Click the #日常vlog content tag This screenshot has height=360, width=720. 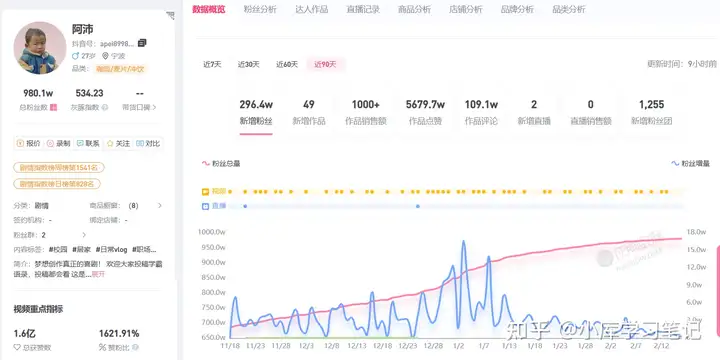tap(112, 250)
